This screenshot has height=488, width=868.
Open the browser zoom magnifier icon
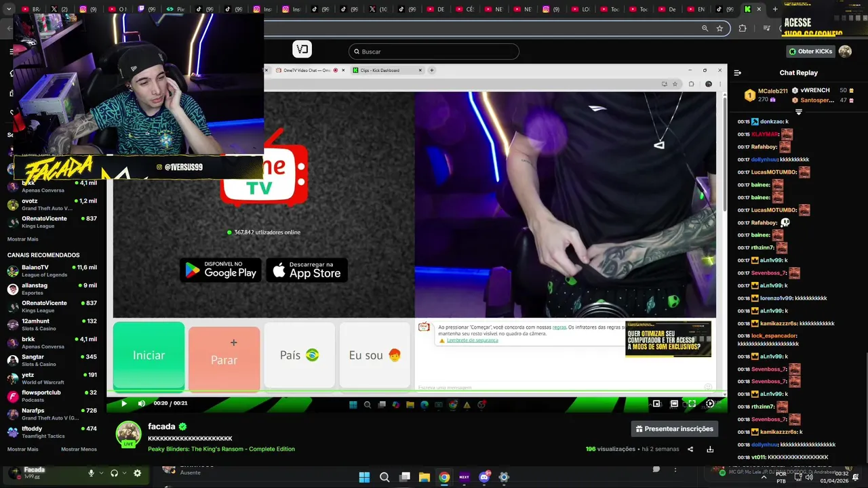pos(705,28)
